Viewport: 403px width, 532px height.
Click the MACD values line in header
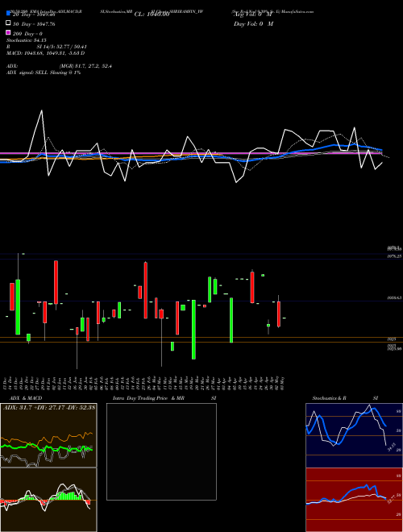pos(45,53)
